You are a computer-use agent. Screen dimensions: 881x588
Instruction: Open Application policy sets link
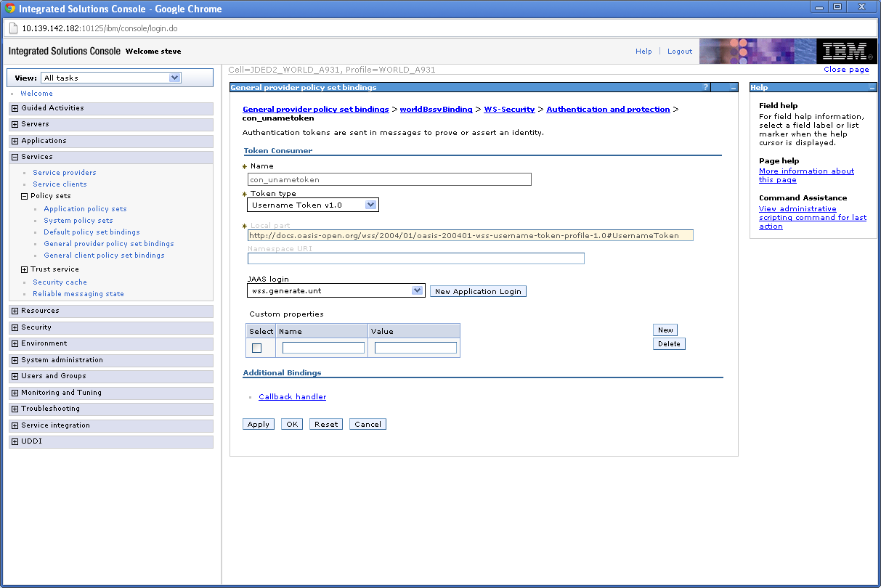pyautogui.click(x=85, y=209)
